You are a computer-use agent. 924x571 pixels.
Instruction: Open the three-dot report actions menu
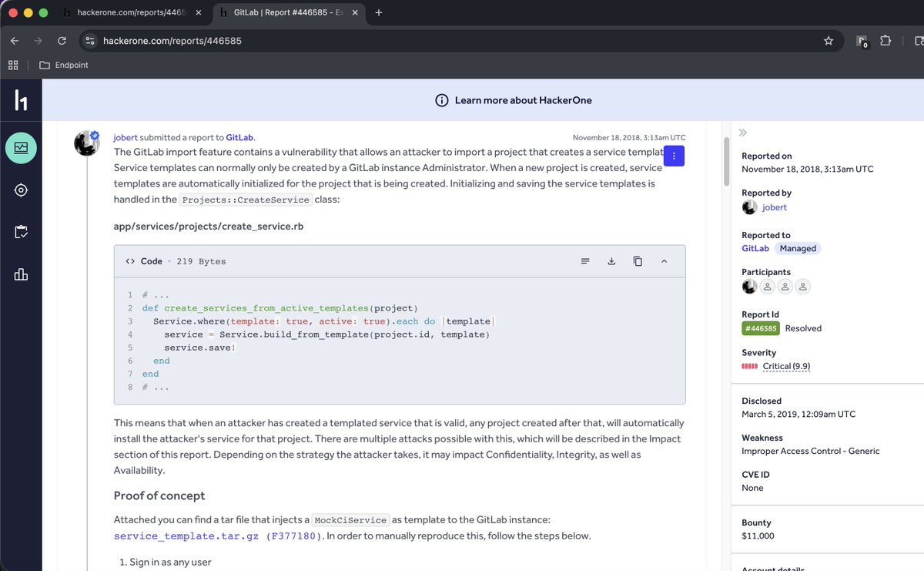(674, 155)
